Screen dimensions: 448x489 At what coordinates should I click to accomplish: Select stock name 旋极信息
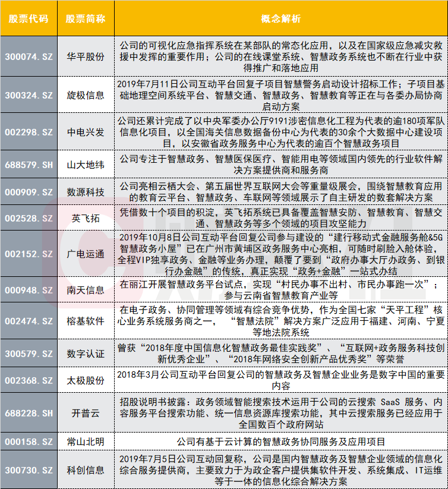pos(86,95)
